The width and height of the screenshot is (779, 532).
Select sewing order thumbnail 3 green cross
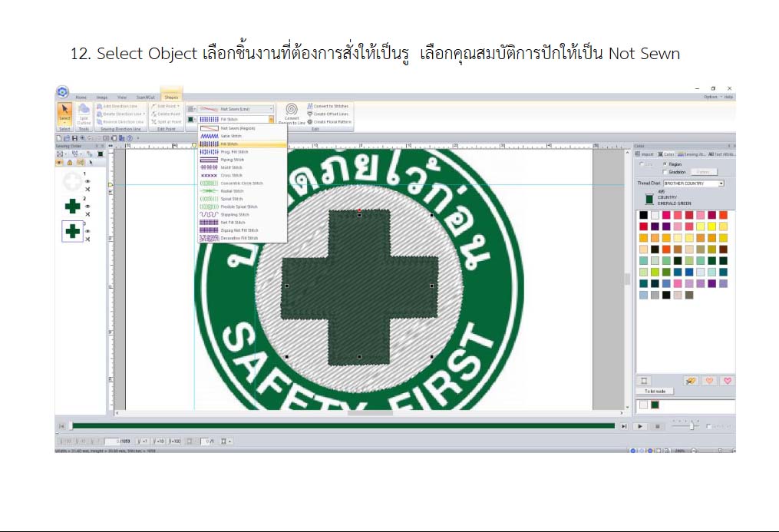73,231
